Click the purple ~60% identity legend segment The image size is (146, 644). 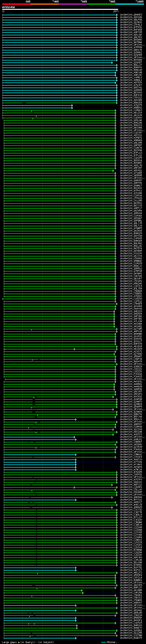click(73, 4)
